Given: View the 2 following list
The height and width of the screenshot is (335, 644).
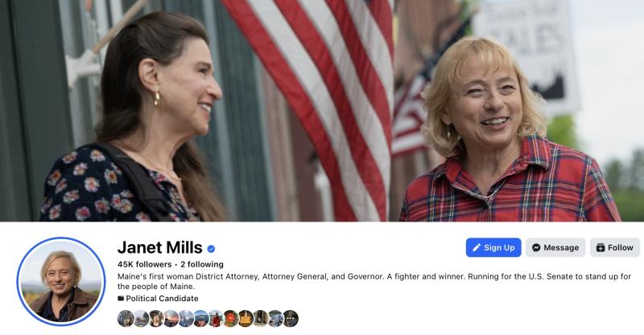Looking at the screenshot, I should (x=202, y=264).
